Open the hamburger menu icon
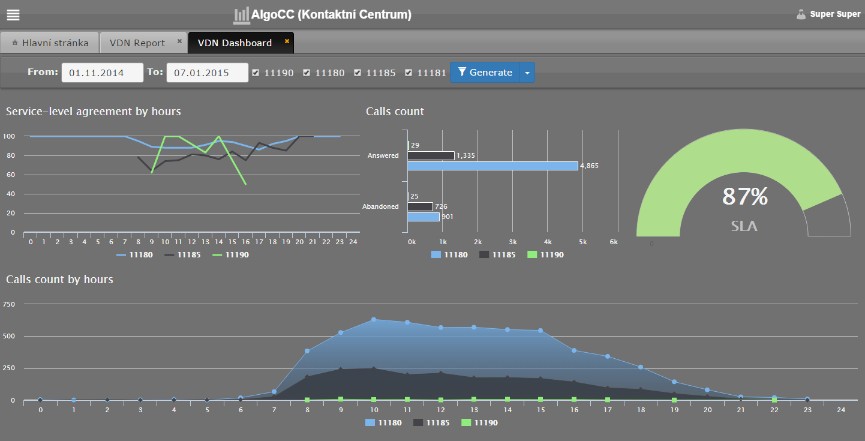 point(13,15)
